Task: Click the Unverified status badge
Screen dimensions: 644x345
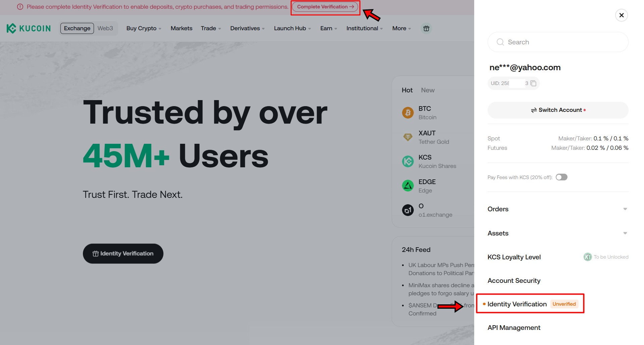Action: [x=564, y=304]
